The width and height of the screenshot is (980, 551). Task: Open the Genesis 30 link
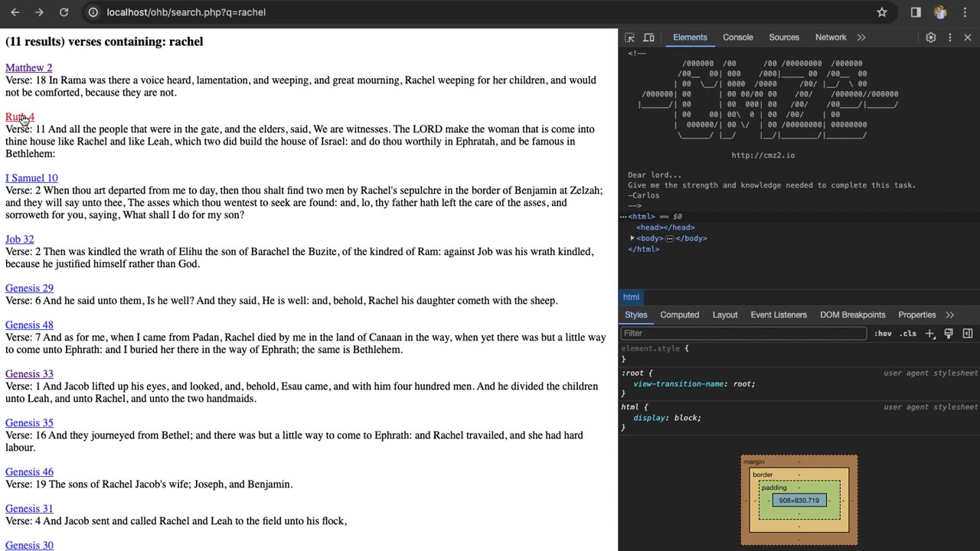[x=29, y=546]
